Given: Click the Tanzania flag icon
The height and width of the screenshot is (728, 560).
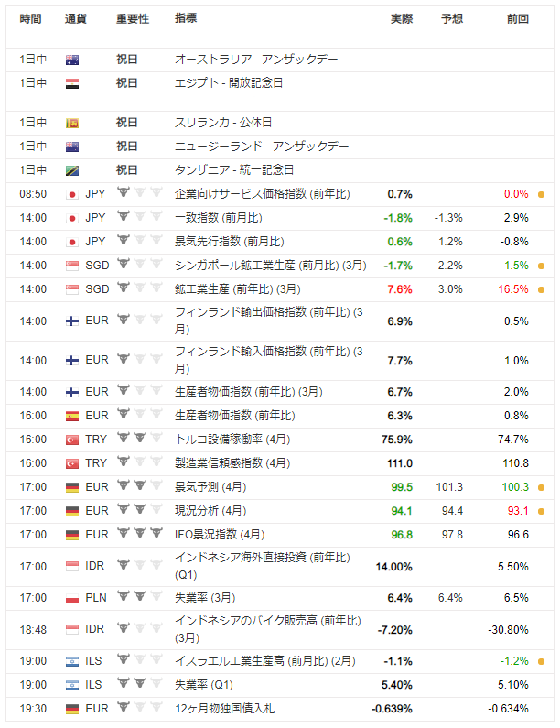Looking at the screenshot, I should pos(72,170).
